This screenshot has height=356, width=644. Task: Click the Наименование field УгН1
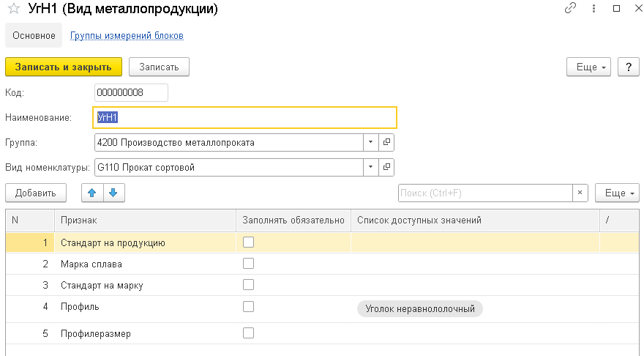244,118
